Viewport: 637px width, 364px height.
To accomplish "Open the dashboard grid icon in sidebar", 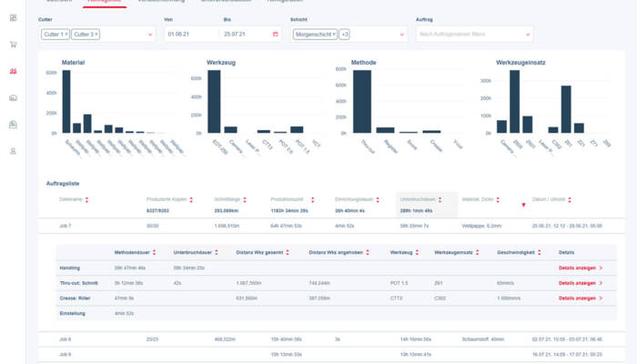I will click(x=13, y=17).
